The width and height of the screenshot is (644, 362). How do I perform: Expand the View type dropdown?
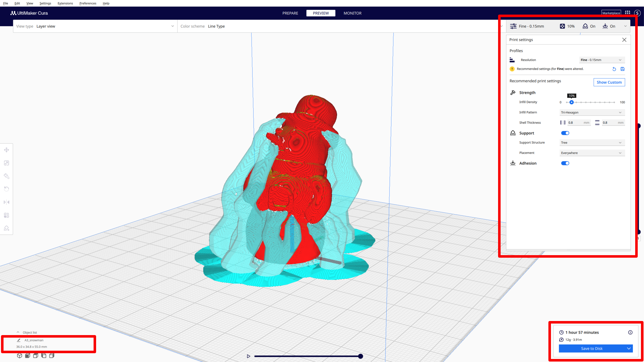click(95, 26)
